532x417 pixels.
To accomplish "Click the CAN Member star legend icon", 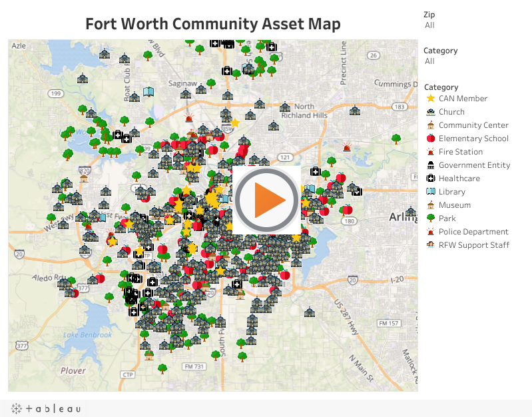I will click(431, 99).
